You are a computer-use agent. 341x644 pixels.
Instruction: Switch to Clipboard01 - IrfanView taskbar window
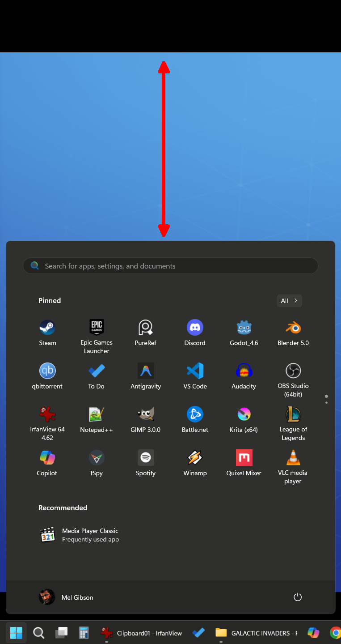coord(141,633)
